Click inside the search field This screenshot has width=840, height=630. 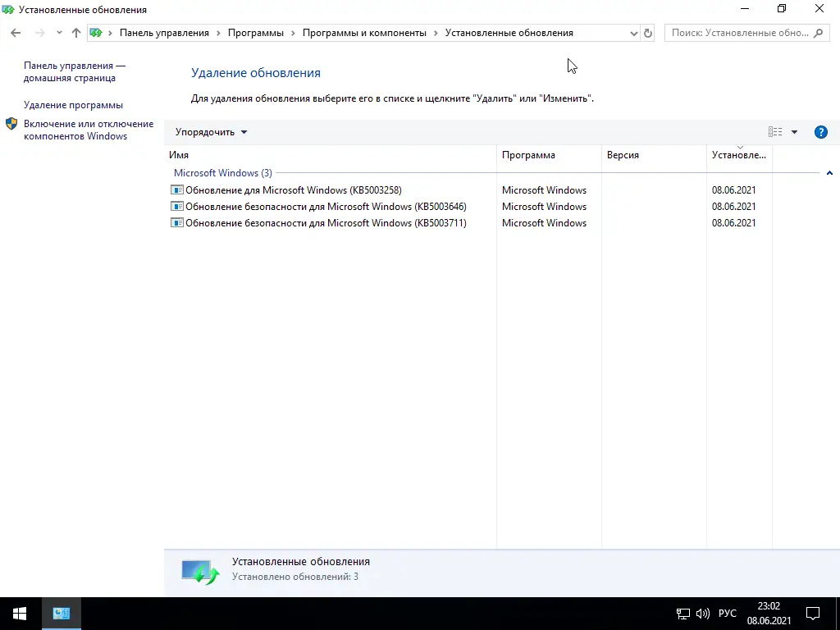pyautogui.click(x=738, y=32)
